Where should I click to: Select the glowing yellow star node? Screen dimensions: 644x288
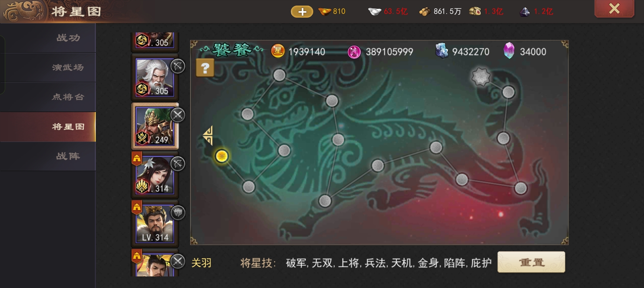coord(222,156)
